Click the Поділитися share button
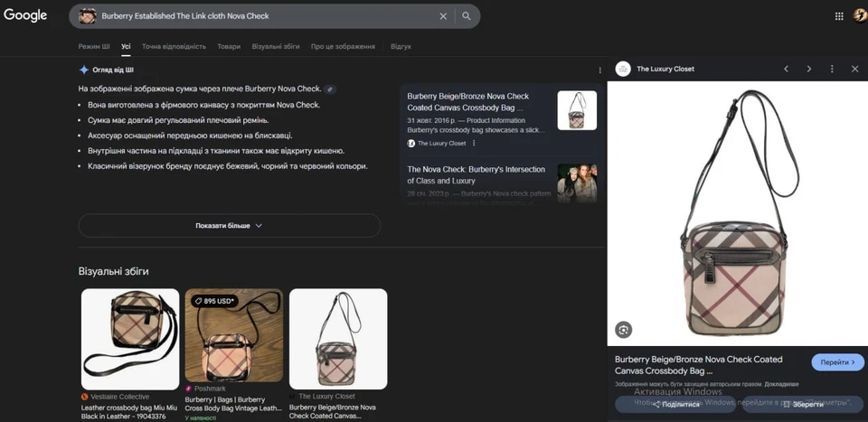The image size is (868, 422). (675, 405)
